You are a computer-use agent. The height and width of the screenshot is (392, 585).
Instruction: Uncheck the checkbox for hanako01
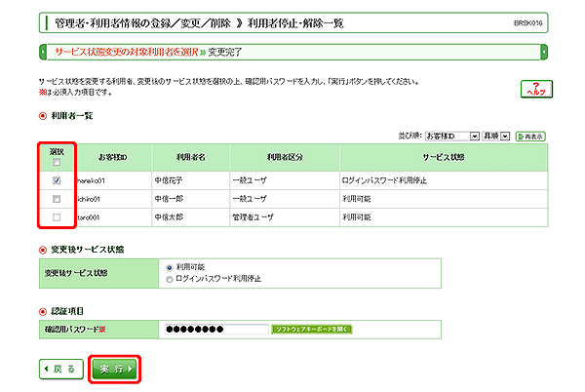pyautogui.click(x=57, y=180)
